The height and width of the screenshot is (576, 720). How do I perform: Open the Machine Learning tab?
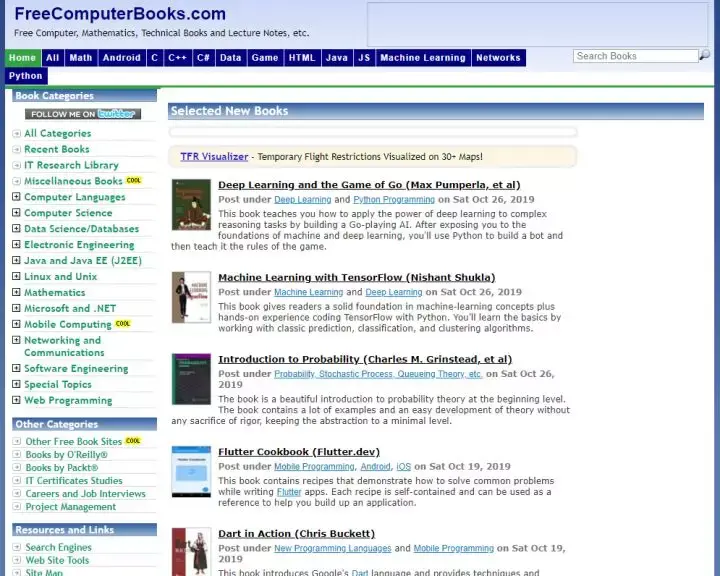point(423,57)
